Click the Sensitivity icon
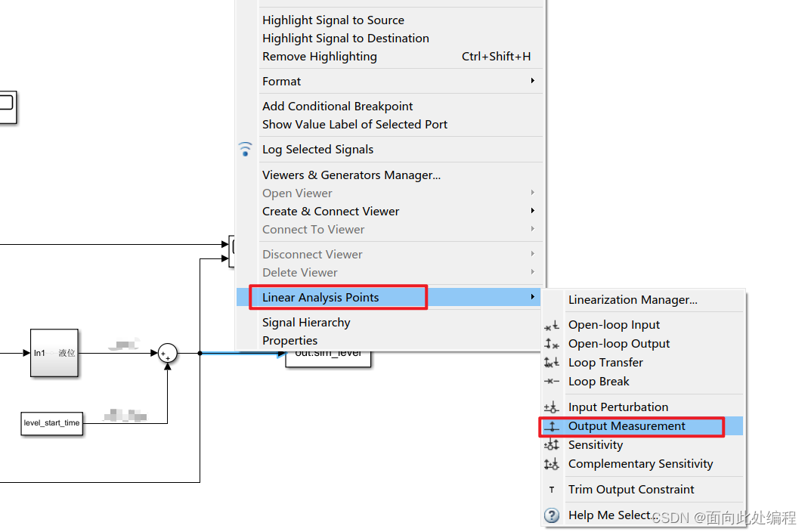Viewport: 808px width, 532px height. pos(551,445)
